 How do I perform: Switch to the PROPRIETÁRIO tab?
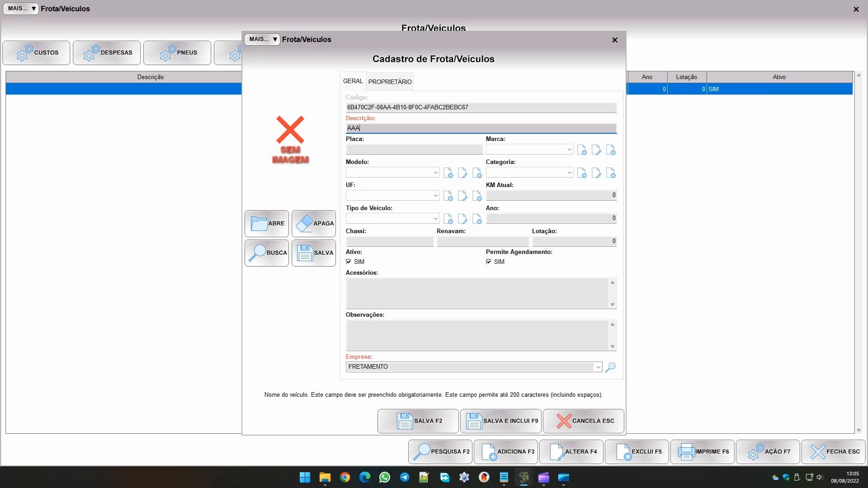click(390, 82)
